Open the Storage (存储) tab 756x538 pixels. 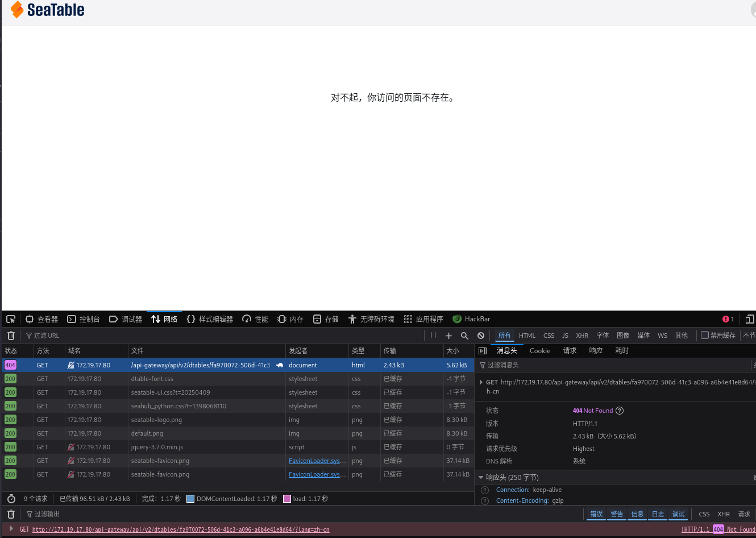326,319
